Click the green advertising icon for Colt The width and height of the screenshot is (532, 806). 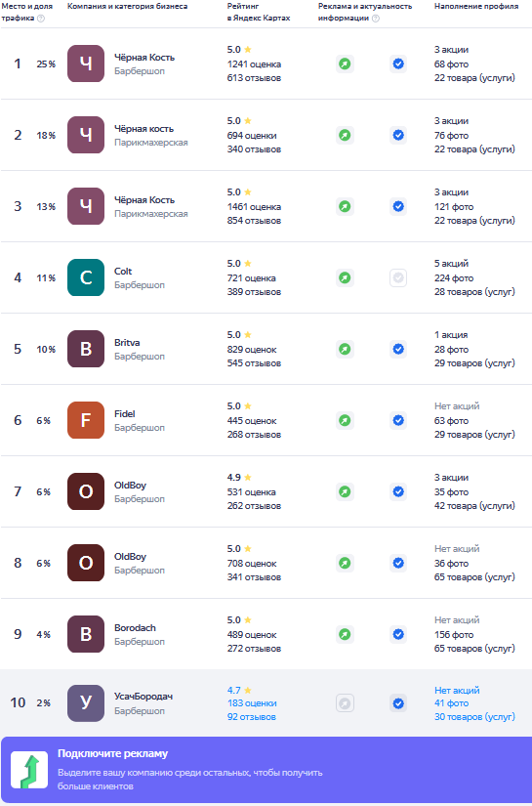345,278
